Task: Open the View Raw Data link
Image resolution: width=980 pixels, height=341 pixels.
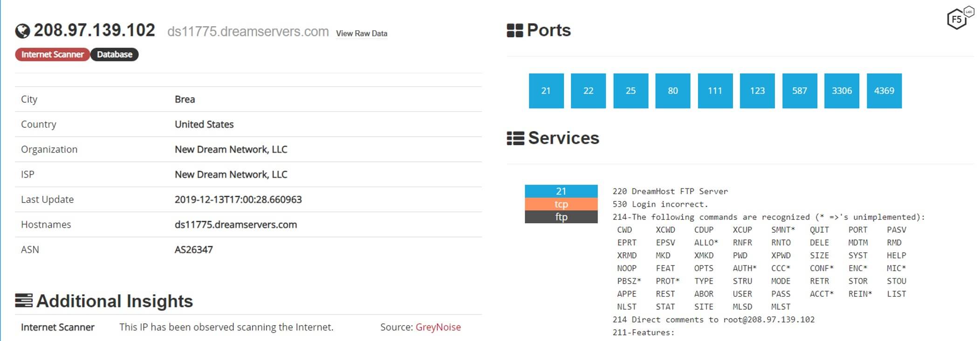Action: [362, 34]
